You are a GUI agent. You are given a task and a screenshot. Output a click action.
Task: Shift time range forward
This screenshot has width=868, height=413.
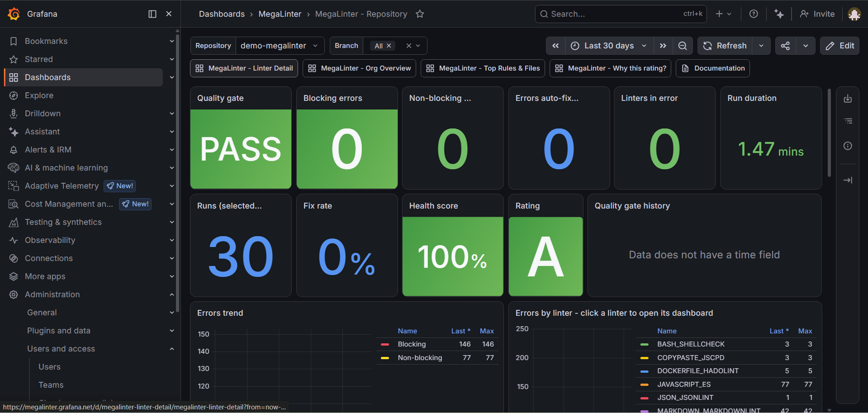coord(663,46)
